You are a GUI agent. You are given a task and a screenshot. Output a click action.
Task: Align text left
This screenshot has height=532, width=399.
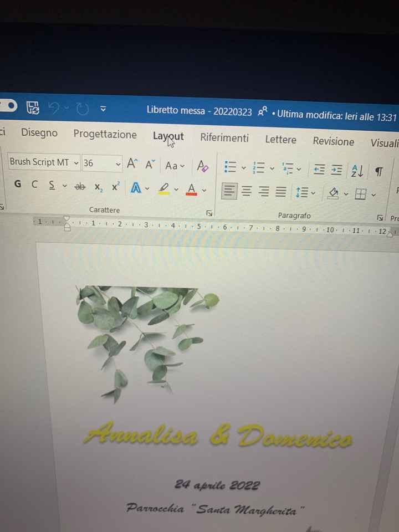(x=229, y=191)
